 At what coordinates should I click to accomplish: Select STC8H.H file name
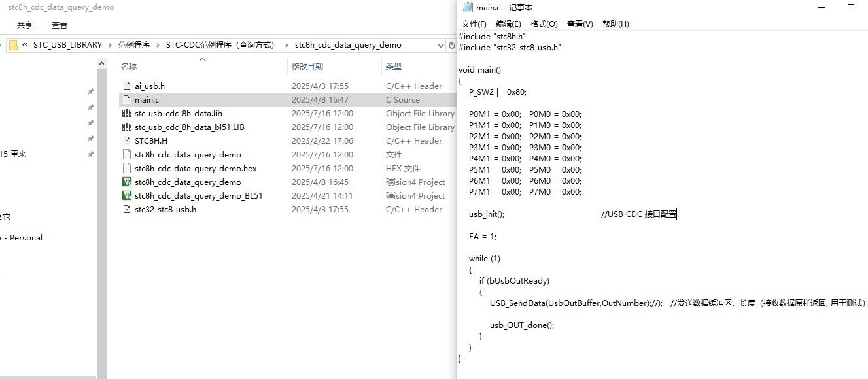(151, 140)
